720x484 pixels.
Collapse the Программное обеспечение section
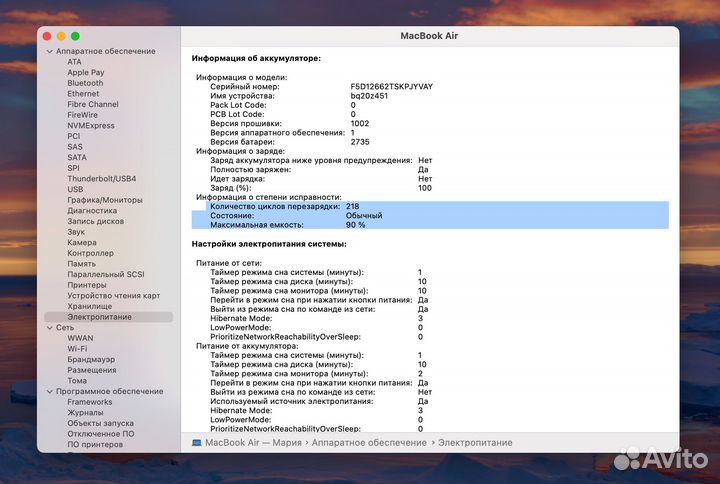coord(50,392)
